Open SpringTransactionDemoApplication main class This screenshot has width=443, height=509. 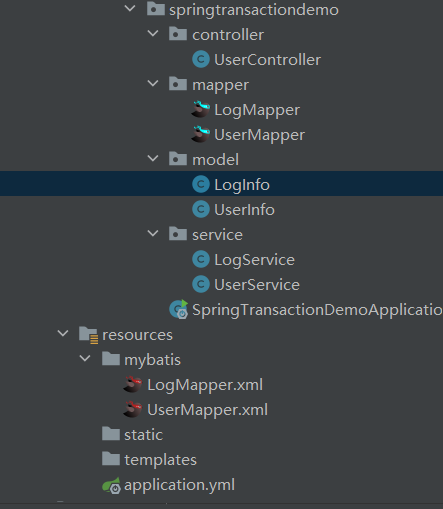pos(317,310)
